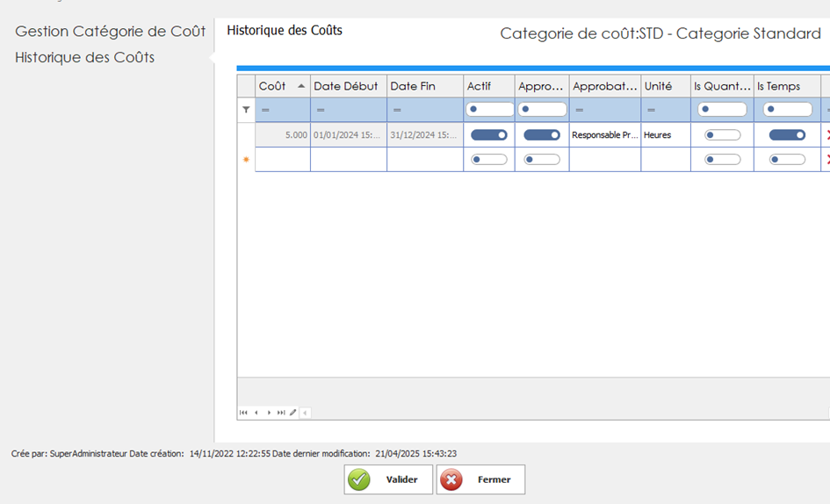Click the pencil edit icon in navigator
Screen dimensions: 830x504
[x=293, y=412]
